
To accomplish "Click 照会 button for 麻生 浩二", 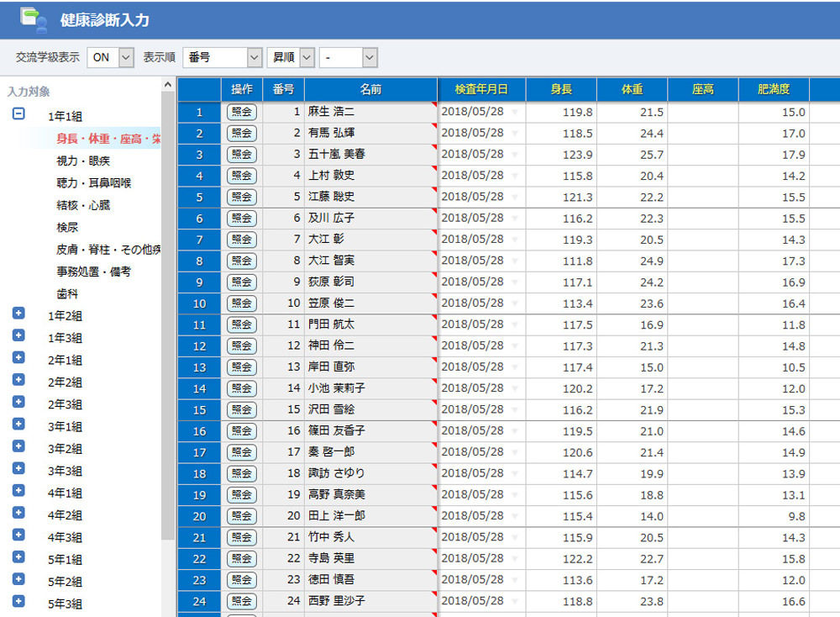I will (242, 112).
